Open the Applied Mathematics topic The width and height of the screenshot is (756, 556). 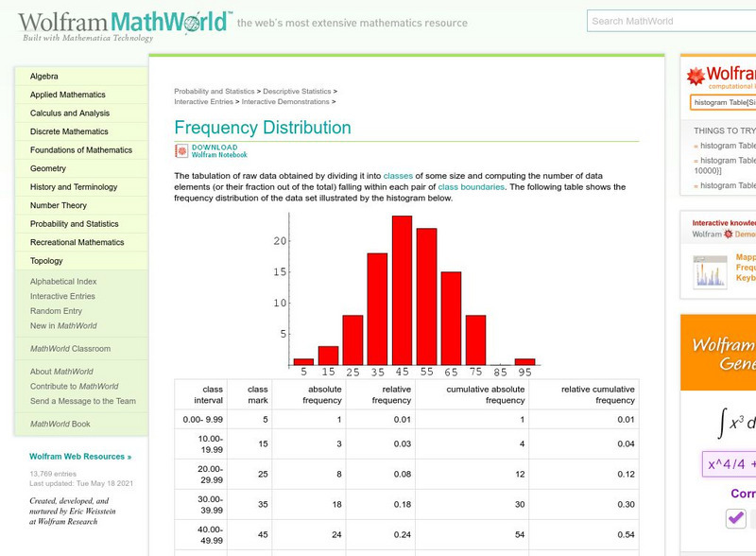(x=67, y=95)
